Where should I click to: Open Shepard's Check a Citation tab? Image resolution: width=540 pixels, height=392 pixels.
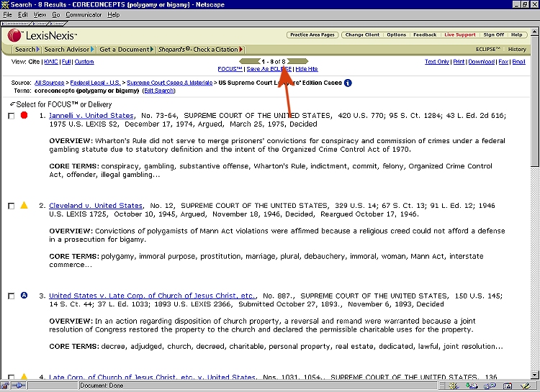[x=200, y=50]
